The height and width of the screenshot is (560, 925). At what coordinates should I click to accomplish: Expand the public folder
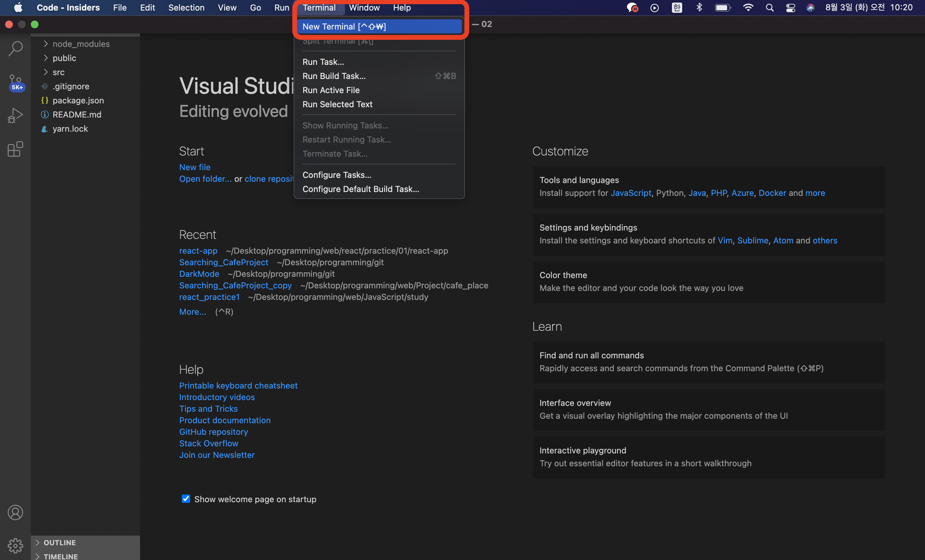tap(64, 58)
